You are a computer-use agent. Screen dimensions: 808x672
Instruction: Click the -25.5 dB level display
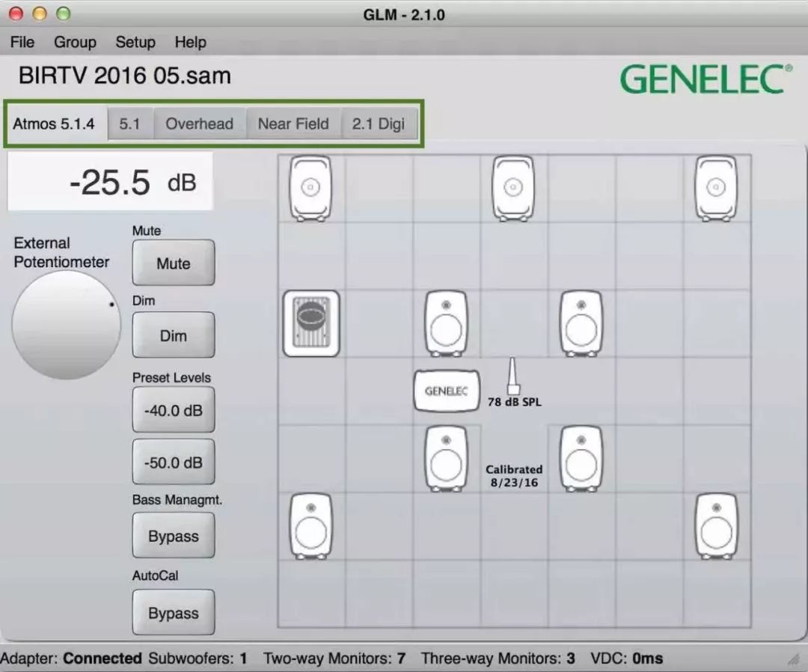pyautogui.click(x=110, y=181)
